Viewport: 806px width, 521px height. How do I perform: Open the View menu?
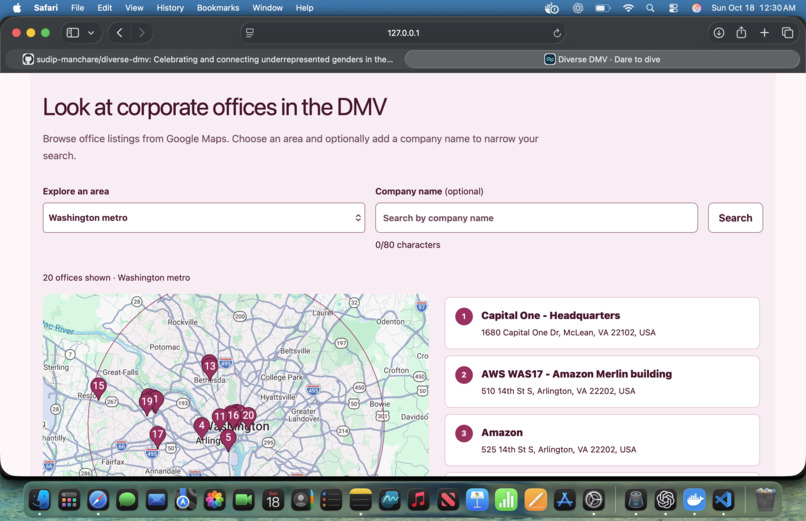point(134,8)
